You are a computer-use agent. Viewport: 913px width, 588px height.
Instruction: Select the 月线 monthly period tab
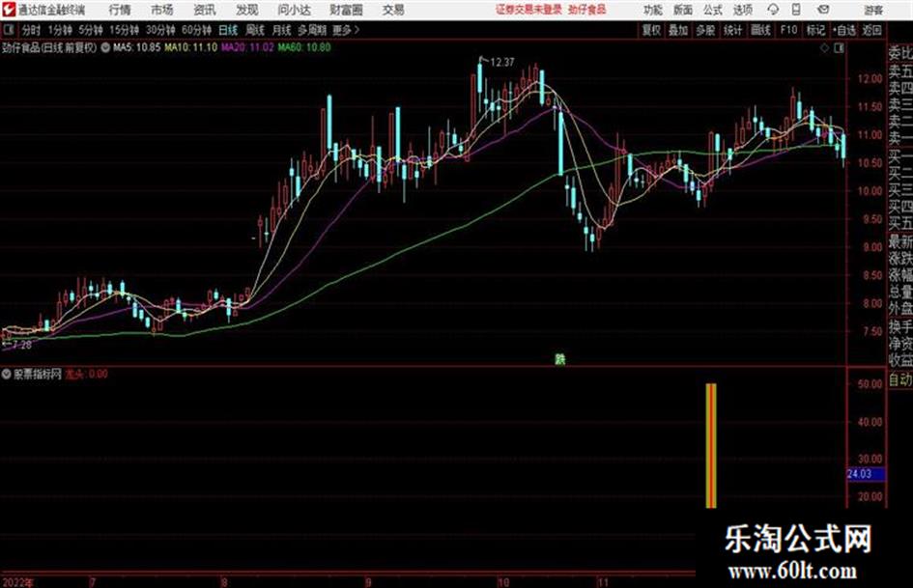(x=282, y=30)
